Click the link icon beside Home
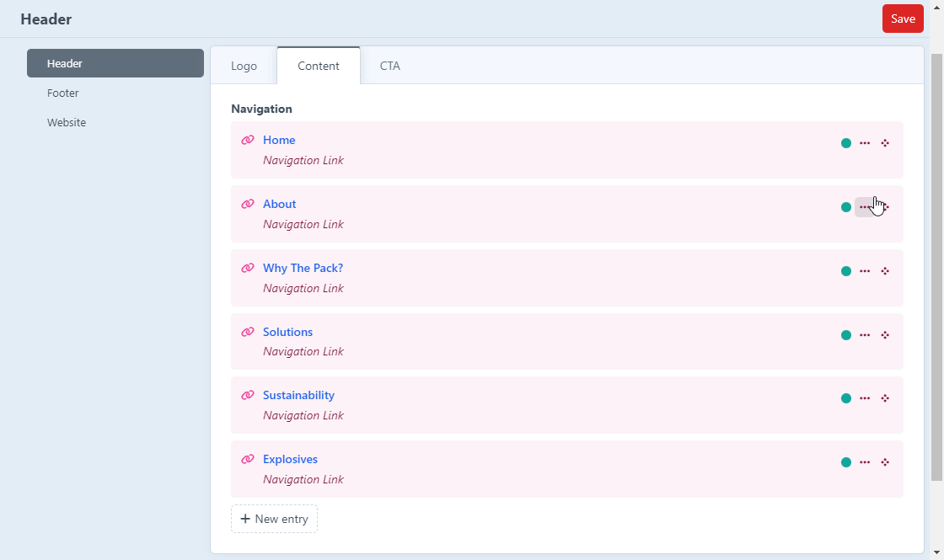The width and height of the screenshot is (944, 560). 247,141
